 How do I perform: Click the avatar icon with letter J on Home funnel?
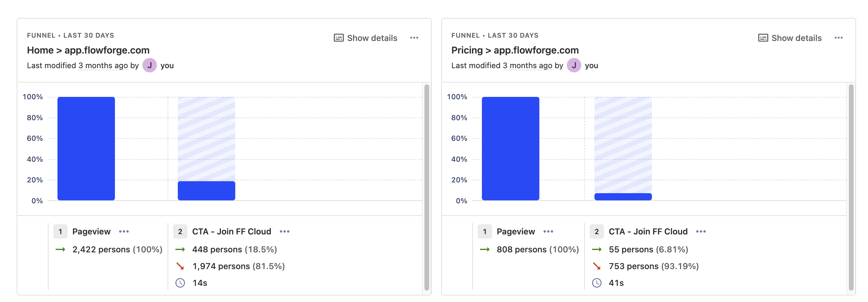[x=150, y=65]
